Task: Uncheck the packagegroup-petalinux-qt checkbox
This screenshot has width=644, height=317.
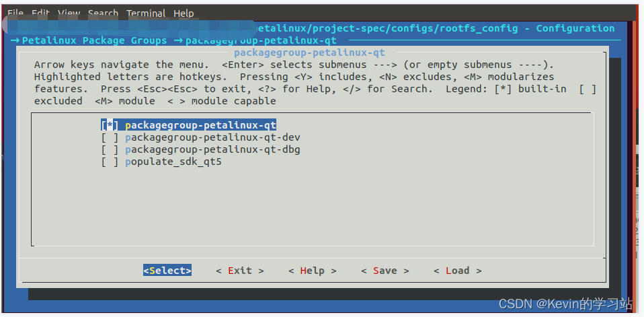Action: [x=110, y=125]
